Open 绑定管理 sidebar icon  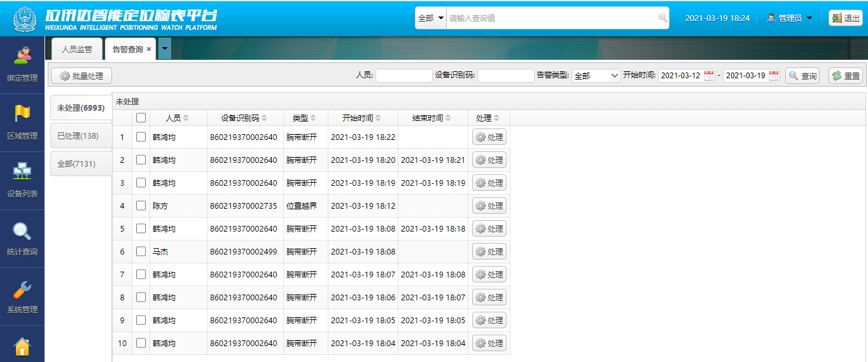point(22,57)
